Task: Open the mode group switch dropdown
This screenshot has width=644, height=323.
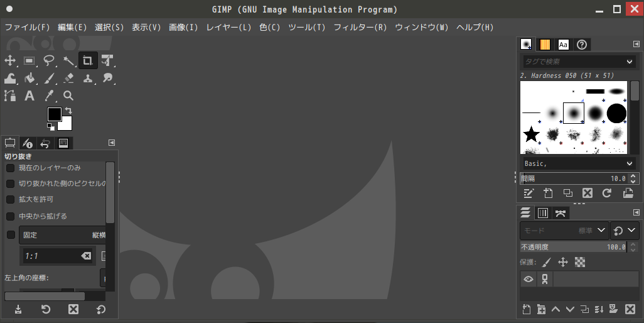Action: 625,231
